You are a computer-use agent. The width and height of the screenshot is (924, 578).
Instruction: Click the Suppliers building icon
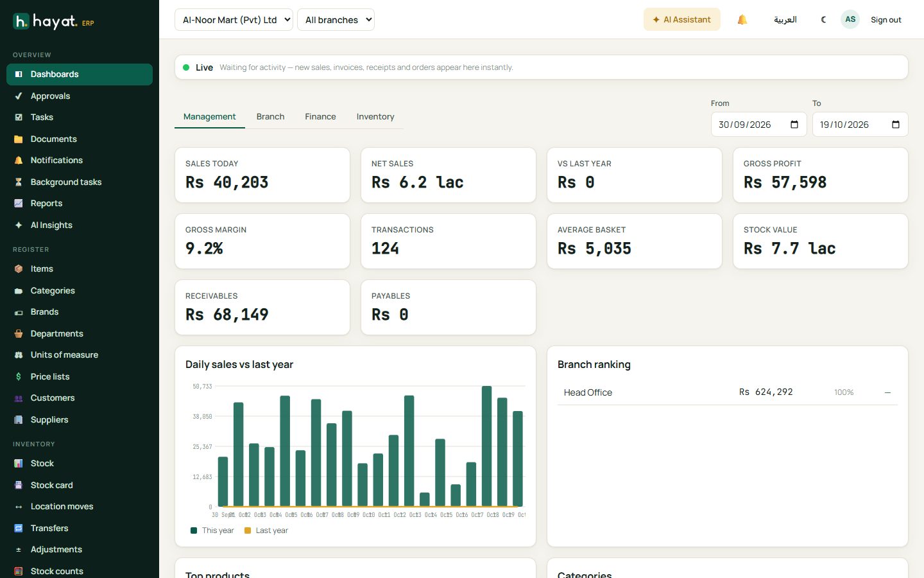click(19, 420)
